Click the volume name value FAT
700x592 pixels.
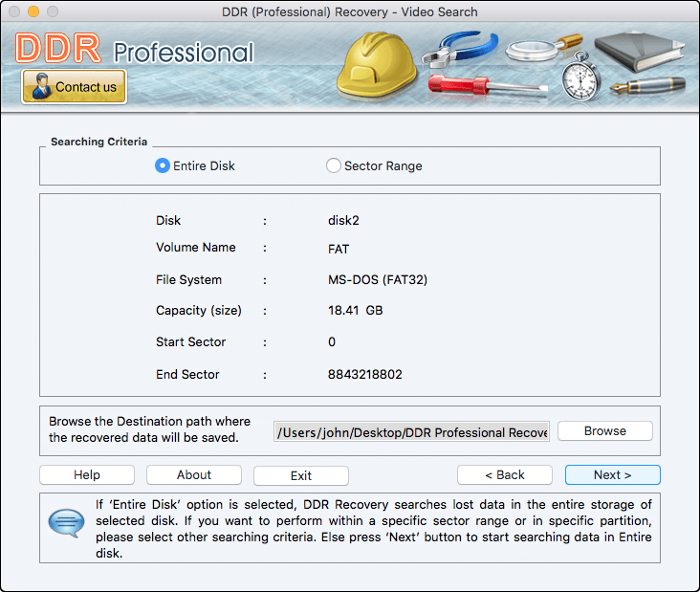click(x=339, y=249)
